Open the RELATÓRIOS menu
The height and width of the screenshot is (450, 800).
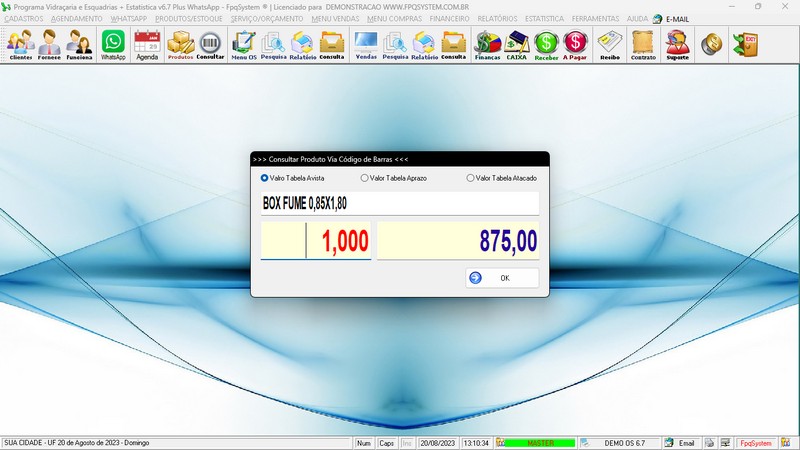(497, 19)
